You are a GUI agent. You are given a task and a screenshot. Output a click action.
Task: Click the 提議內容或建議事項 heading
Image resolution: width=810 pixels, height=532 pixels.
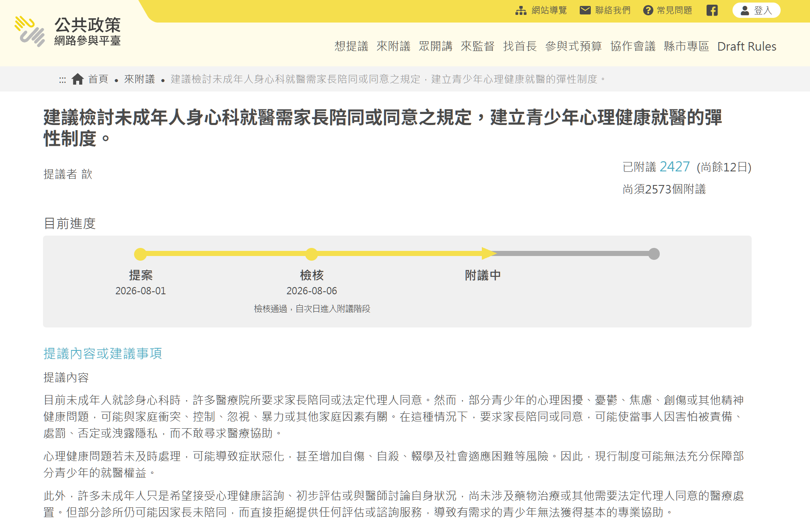pos(103,353)
